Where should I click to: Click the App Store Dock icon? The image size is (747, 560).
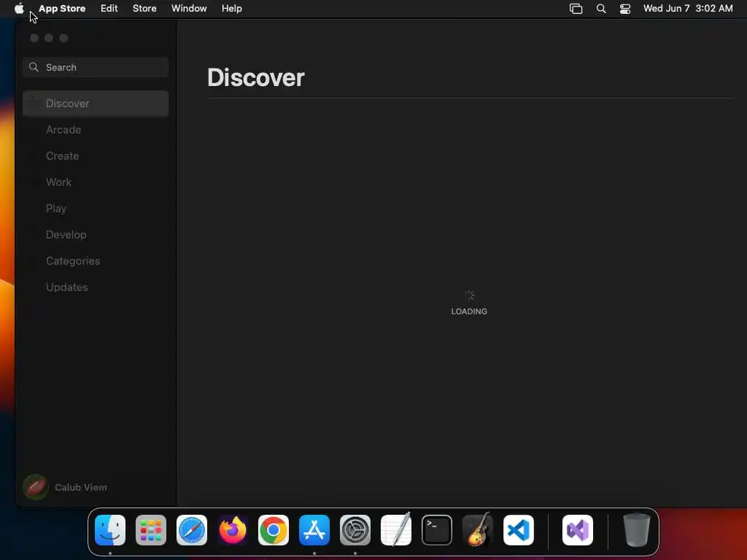click(x=314, y=530)
